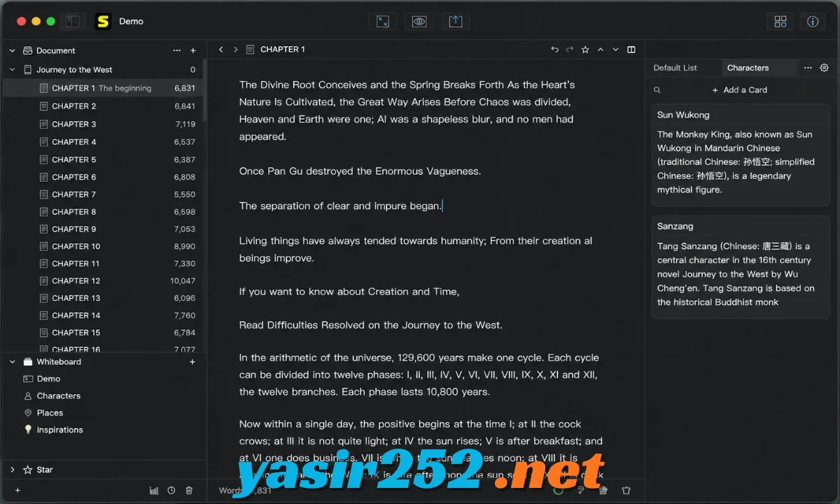Place cursor in 'Once Pan Gu destroyed' line
The height and width of the screenshot is (504, 840).
click(x=360, y=171)
